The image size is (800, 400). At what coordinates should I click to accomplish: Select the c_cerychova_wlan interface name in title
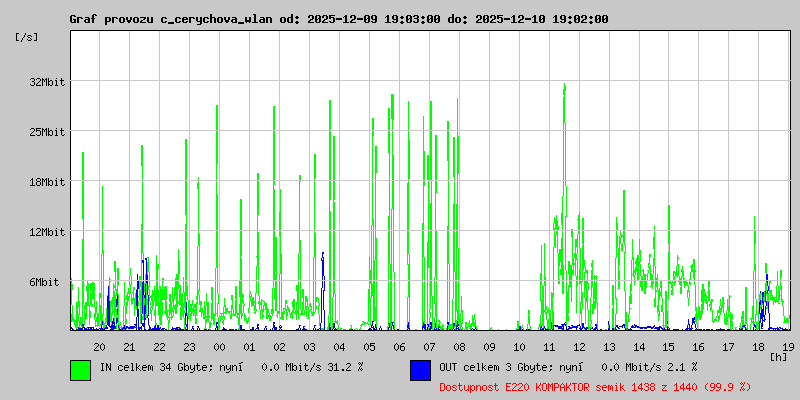tap(218, 19)
